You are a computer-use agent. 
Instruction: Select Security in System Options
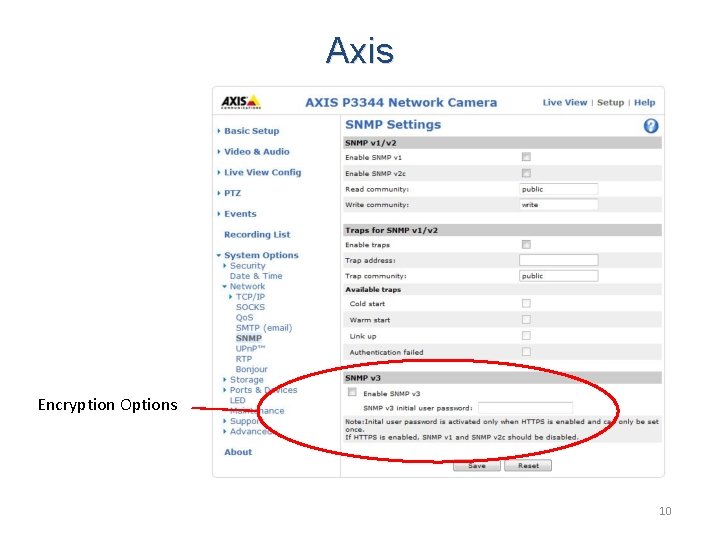pyautogui.click(x=248, y=265)
